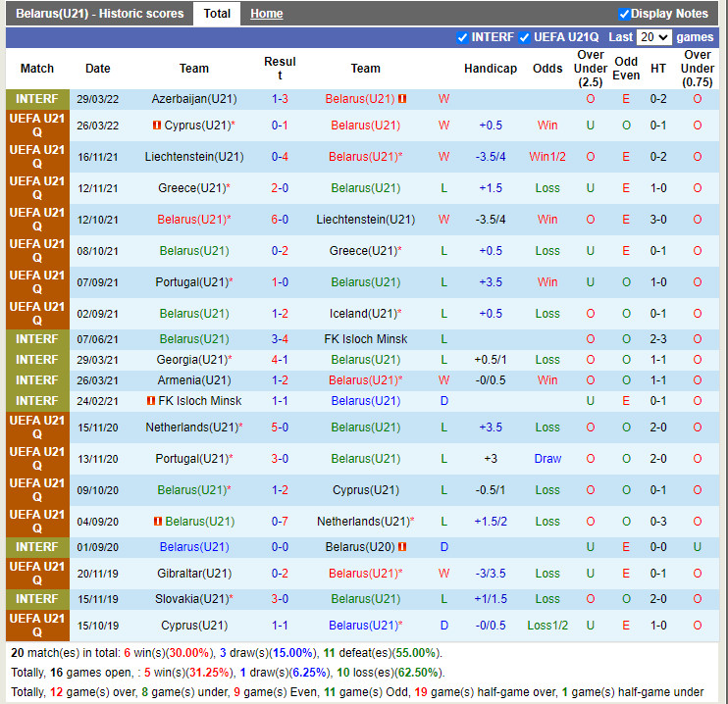
Task: Click red card icon beside Belarus(U21) on 29/03/22
Action: tap(402, 99)
